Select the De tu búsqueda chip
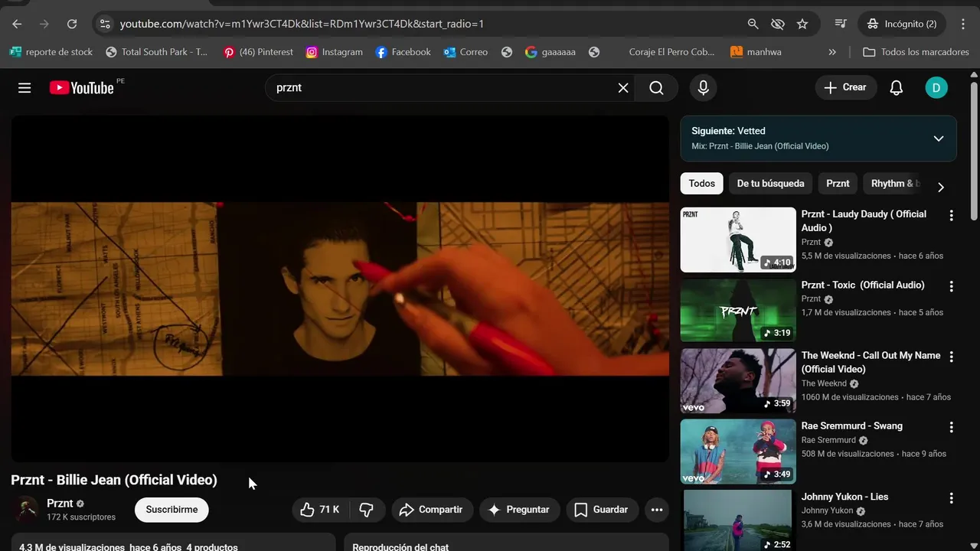The height and width of the screenshot is (551, 980). pyautogui.click(x=770, y=184)
